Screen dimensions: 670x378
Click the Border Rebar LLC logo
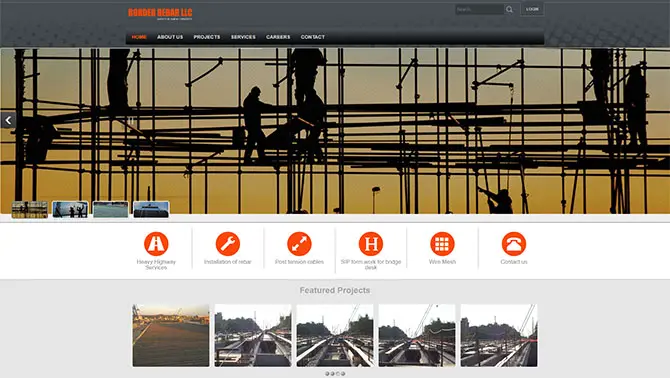coord(160,14)
